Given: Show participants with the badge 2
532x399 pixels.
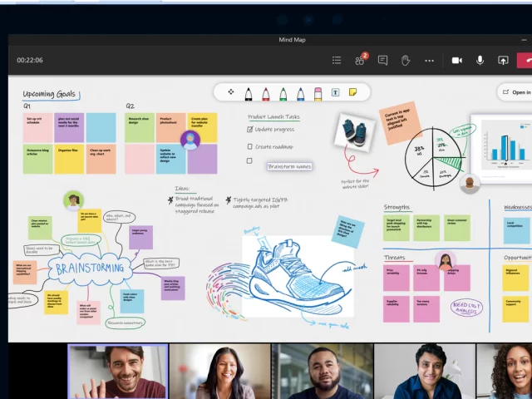Looking at the screenshot, I should [x=361, y=60].
